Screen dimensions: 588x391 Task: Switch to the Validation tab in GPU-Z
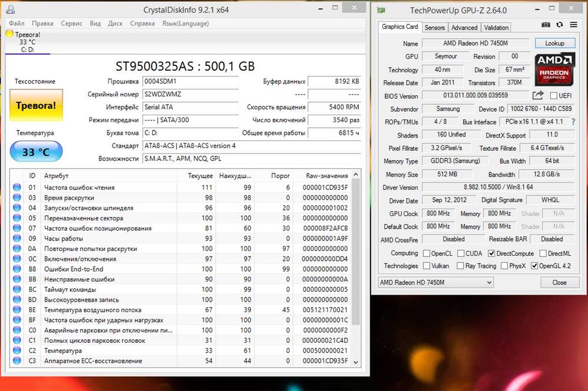pyautogui.click(x=496, y=28)
